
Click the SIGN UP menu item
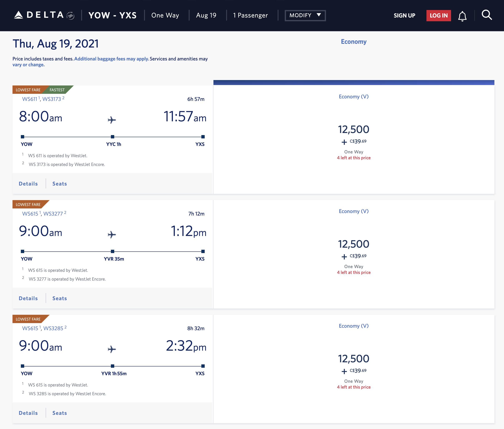tap(404, 16)
